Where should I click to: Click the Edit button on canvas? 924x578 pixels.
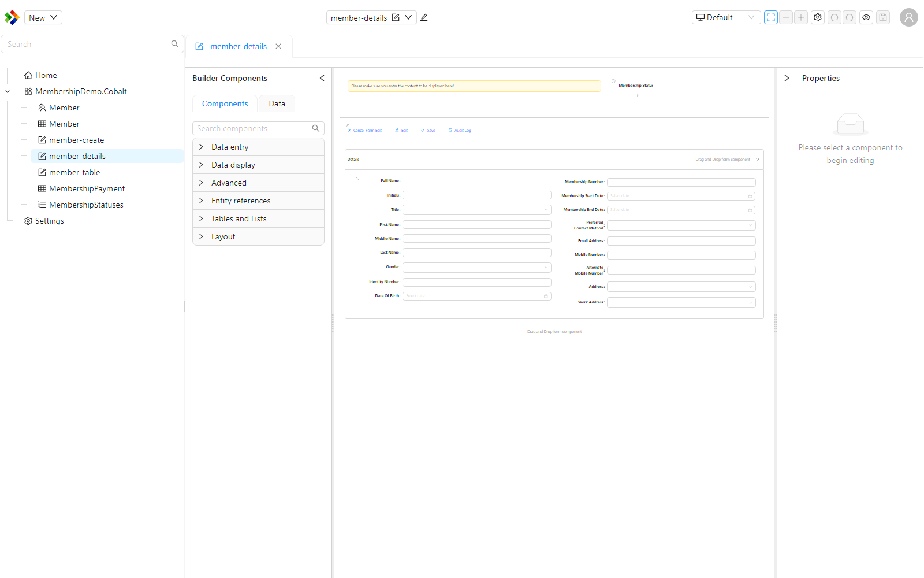point(401,131)
